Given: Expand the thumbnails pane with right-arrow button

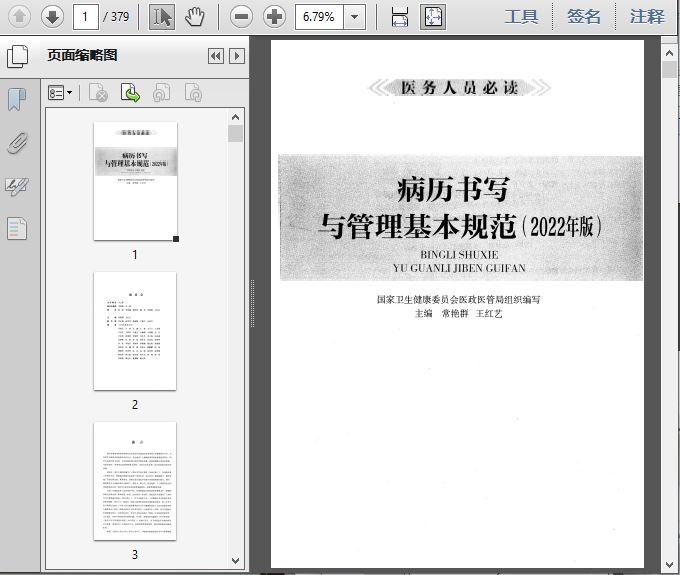Looking at the screenshot, I should click(x=237, y=56).
